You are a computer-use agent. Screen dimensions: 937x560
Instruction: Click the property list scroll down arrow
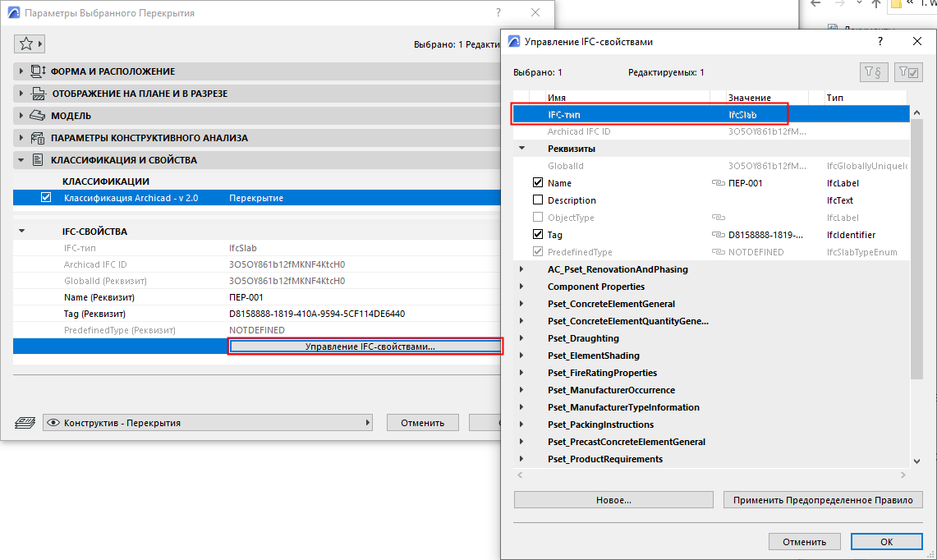click(x=916, y=461)
